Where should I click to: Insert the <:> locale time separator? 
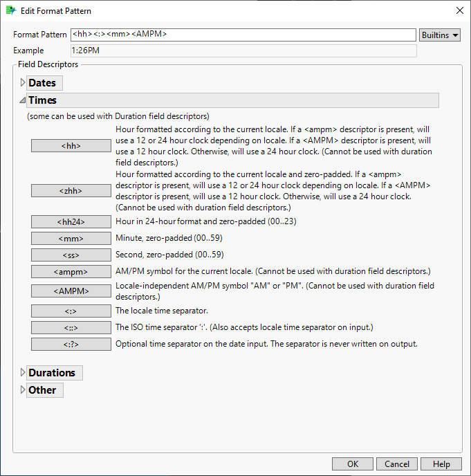71,311
